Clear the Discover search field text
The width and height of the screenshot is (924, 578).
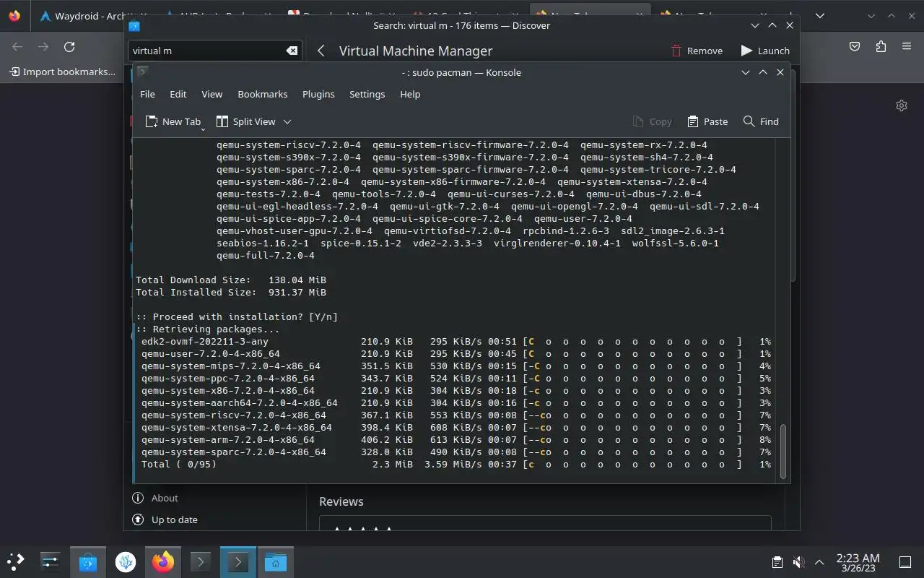coord(292,51)
